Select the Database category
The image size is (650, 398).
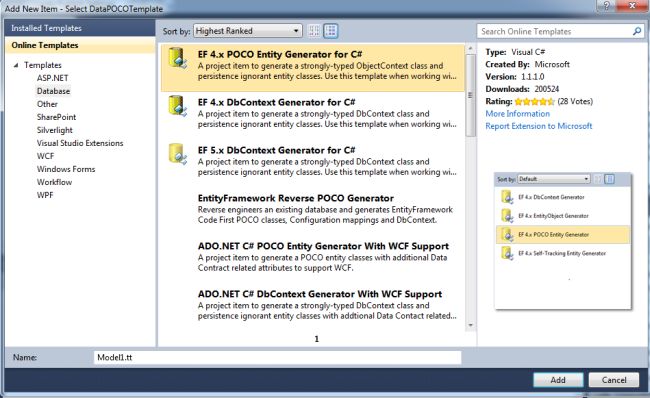coord(53,91)
